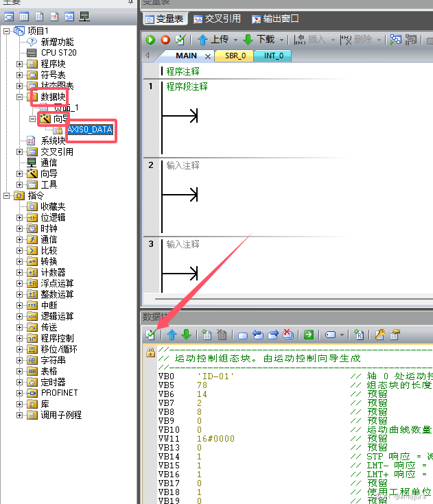433x504 pixels.
Task: Click the symbol tag icon in data block toolbar
Action: 330,335
